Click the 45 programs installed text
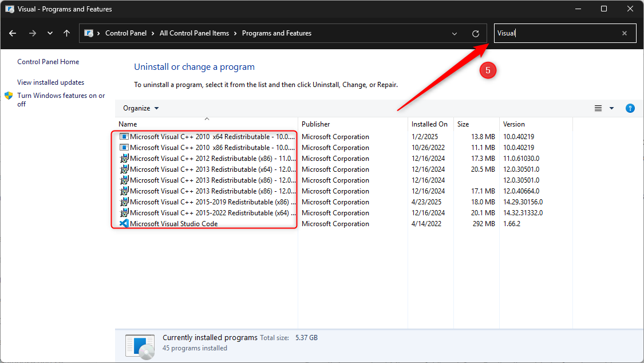 pyautogui.click(x=195, y=348)
